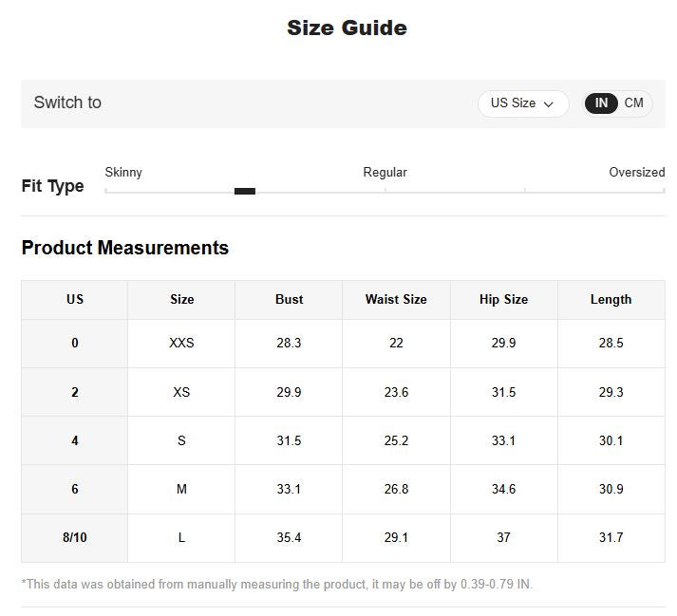The width and height of the screenshot is (677, 616).
Task: Click the Waist Size column header
Action: [x=396, y=299]
